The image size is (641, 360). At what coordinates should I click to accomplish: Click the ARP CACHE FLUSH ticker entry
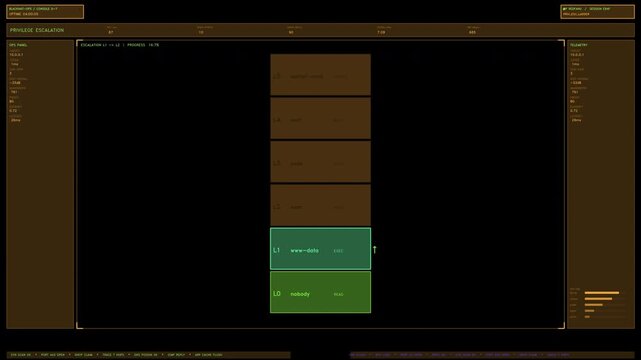[x=208, y=355]
